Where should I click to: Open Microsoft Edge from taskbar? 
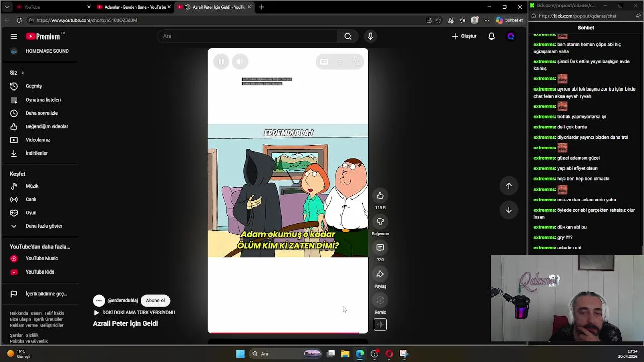(360, 354)
